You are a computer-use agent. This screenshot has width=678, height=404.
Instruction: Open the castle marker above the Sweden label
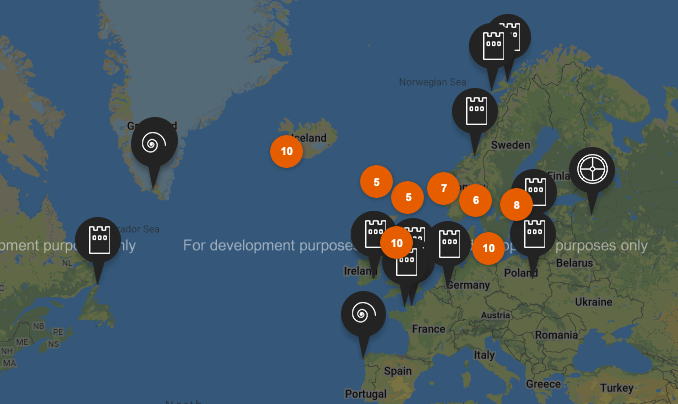475,111
